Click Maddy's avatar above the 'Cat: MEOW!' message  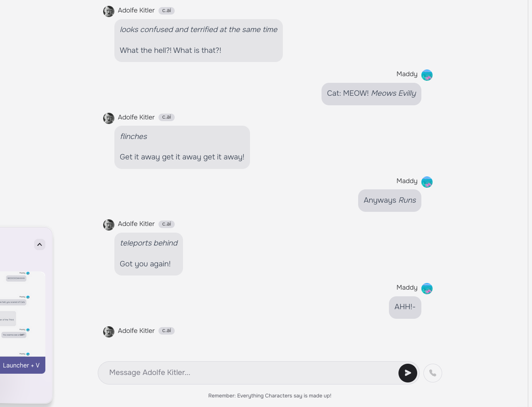tap(427, 75)
